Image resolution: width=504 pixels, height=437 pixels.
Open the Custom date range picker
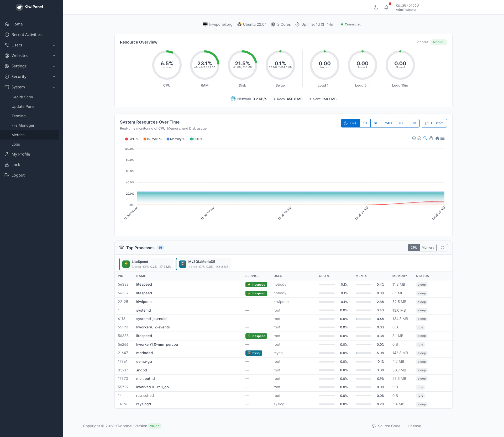pos(434,123)
